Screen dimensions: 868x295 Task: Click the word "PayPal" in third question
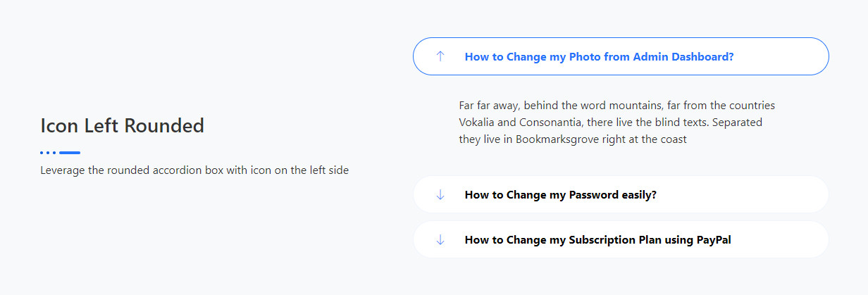[714, 239]
